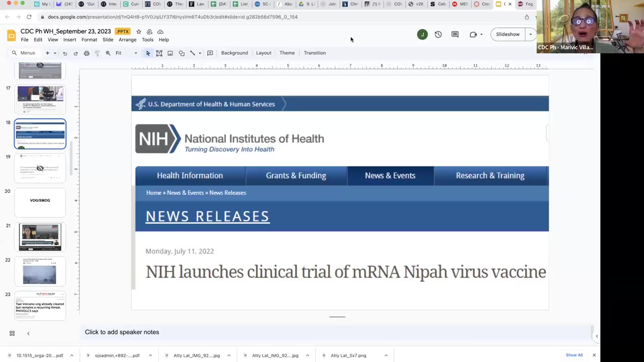The height and width of the screenshot is (362, 644).
Task: Open the Help menu
Action: click(164, 40)
